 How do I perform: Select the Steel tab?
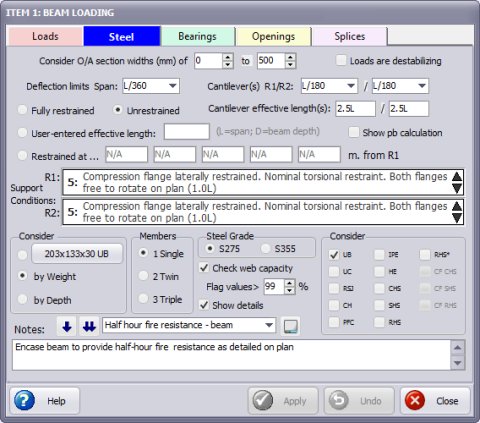(122, 36)
